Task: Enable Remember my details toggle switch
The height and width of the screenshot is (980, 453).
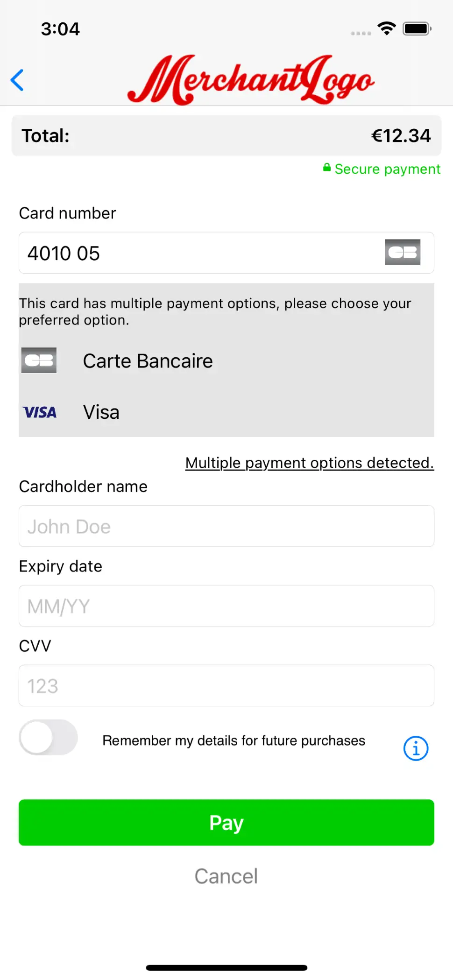Action: (49, 737)
